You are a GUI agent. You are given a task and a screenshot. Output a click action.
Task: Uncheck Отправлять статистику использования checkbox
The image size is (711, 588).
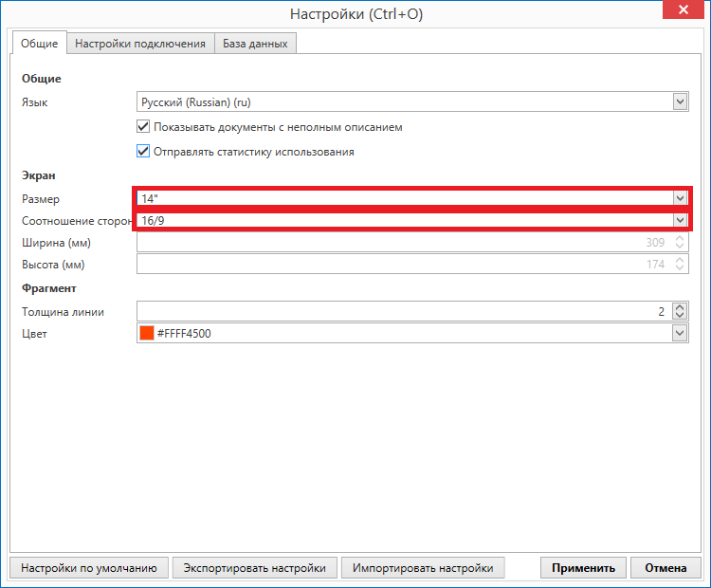pos(143,151)
